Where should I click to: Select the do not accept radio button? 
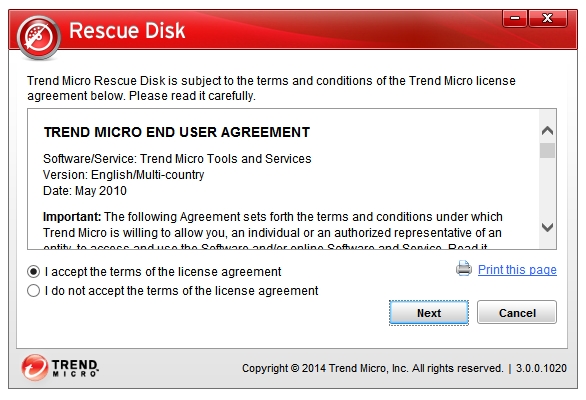[33, 290]
